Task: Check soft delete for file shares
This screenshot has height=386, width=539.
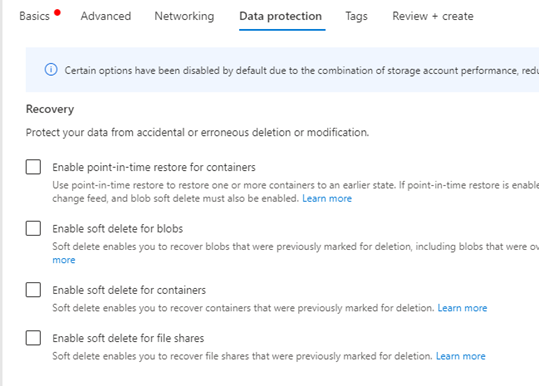Action: pyautogui.click(x=33, y=338)
